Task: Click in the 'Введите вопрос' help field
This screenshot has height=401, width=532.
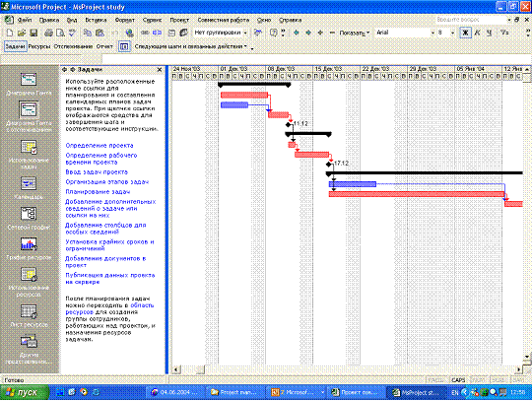Action: tap(471, 20)
